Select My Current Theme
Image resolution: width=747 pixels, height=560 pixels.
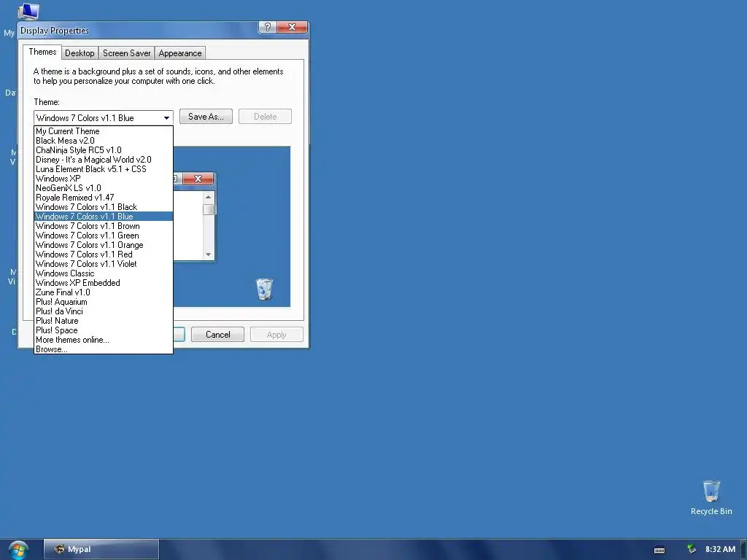point(104,131)
